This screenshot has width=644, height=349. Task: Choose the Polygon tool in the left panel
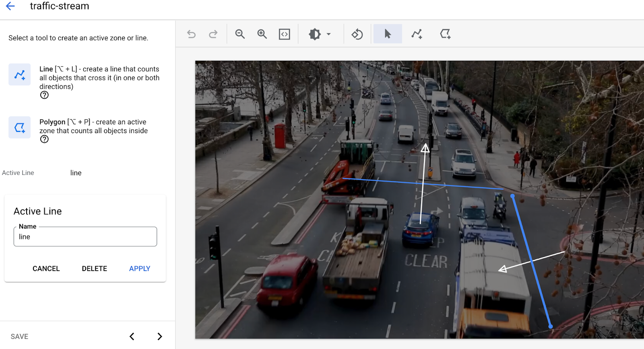tap(19, 127)
